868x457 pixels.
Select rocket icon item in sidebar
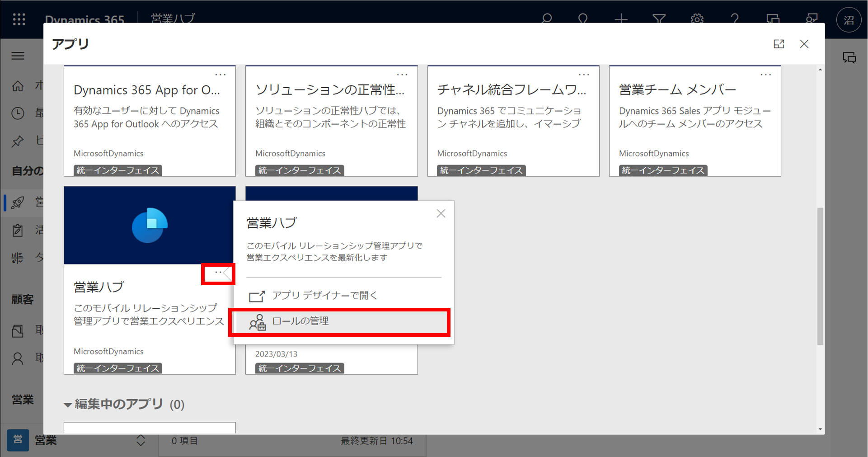point(18,202)
